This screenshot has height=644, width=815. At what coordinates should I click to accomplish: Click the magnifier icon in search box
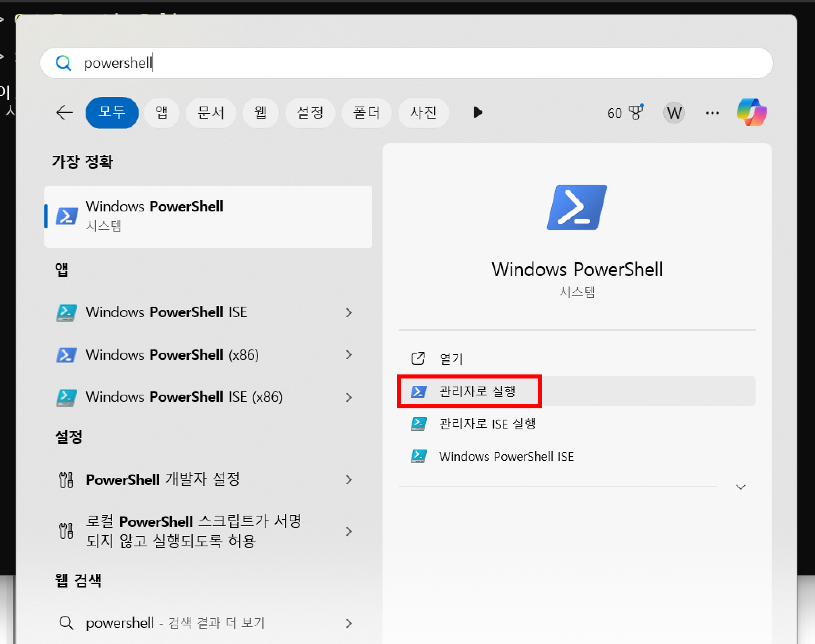(x=63, y=63)
